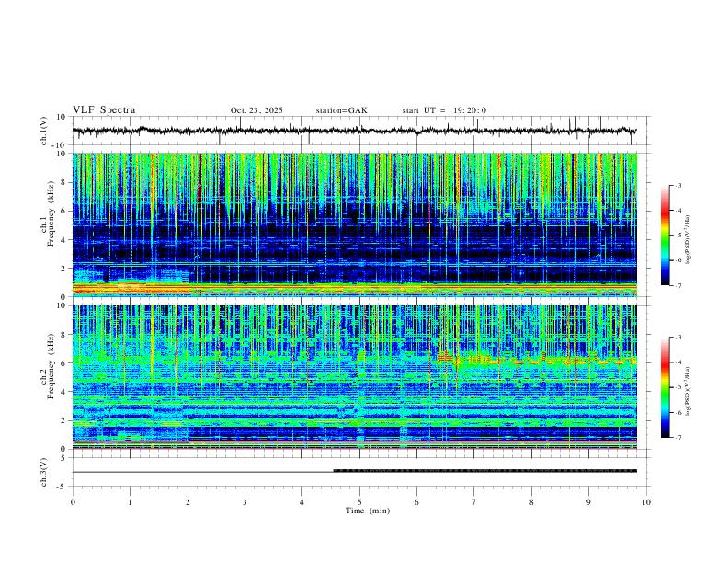Click the '-3' label on ch.1 colorbar

pos(677,185)
